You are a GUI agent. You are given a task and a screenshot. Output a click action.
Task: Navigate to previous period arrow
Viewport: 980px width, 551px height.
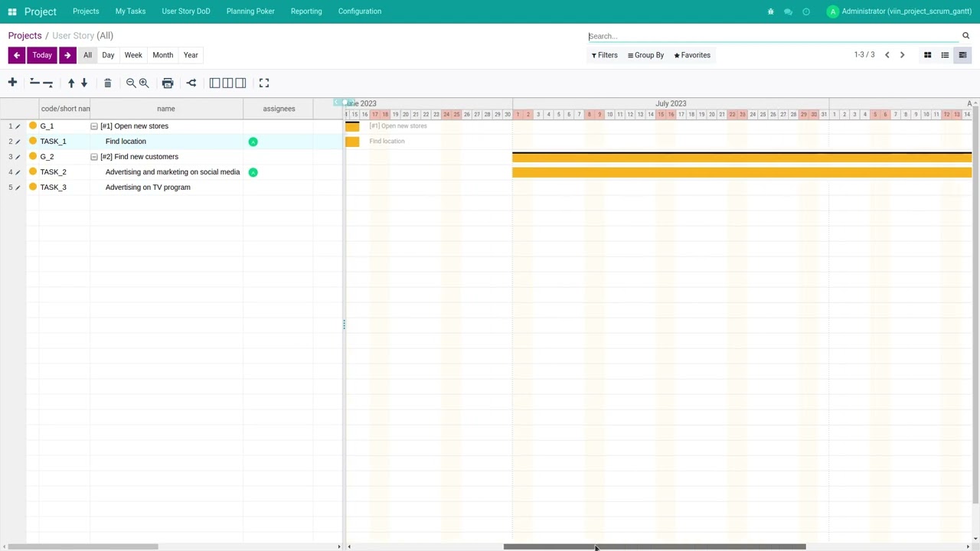[17, 55]
